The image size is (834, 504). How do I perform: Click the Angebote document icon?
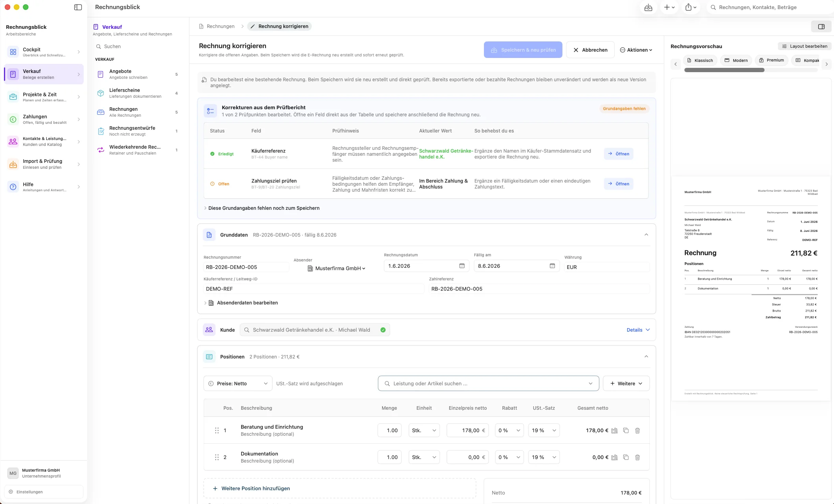point(101,74)
